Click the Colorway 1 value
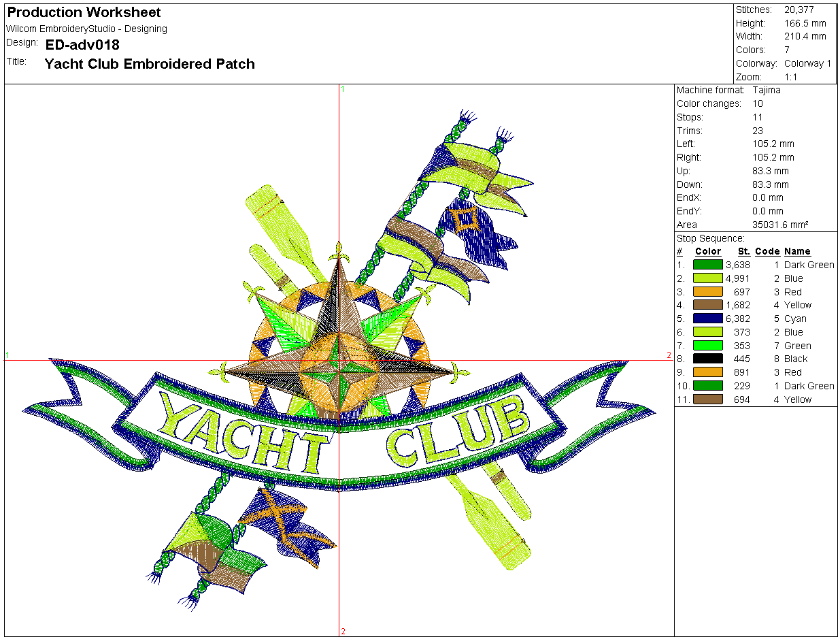The width and height of the screenshot is (840, 637). 807,63
